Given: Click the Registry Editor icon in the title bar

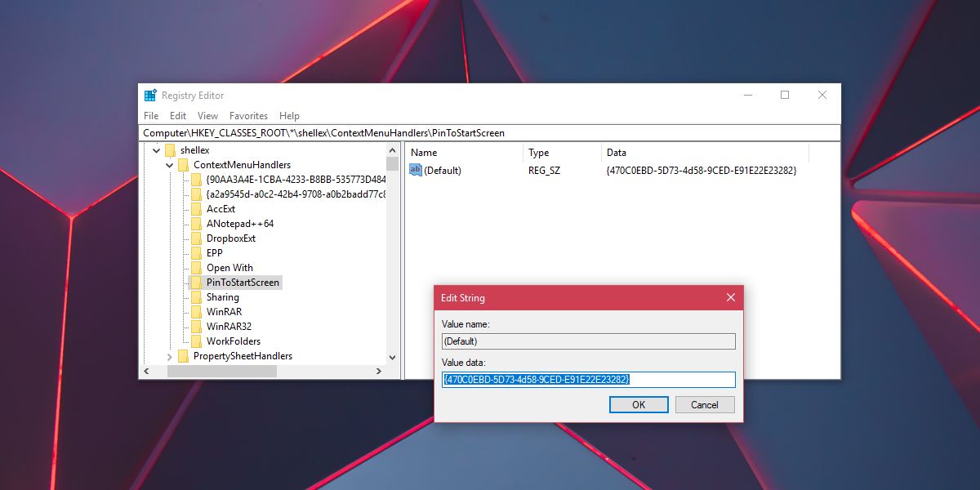Looking at the screenshot, I should tap(150, 95).
